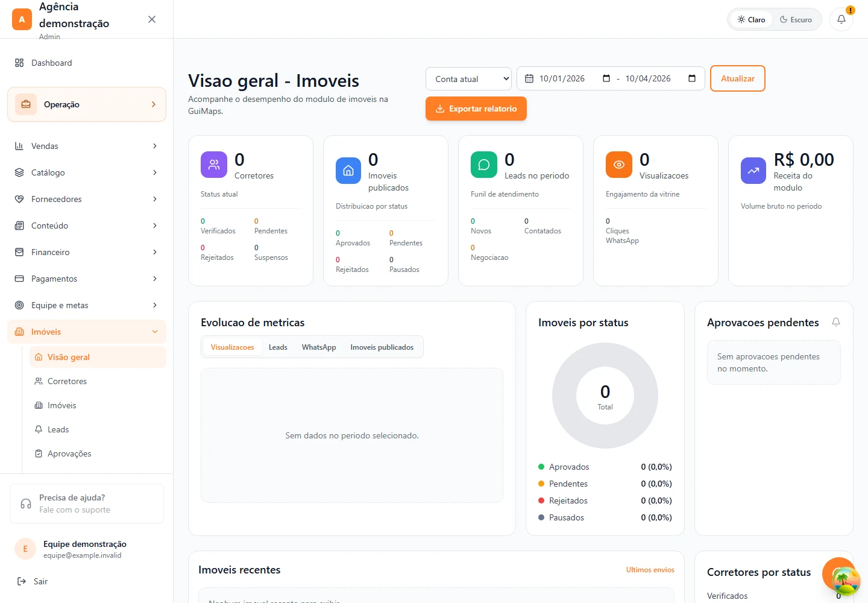The width and height of the screenshot is (868, 603).
Task: Select the WhatsApp metrics tab
Action: tap(319, 347)
